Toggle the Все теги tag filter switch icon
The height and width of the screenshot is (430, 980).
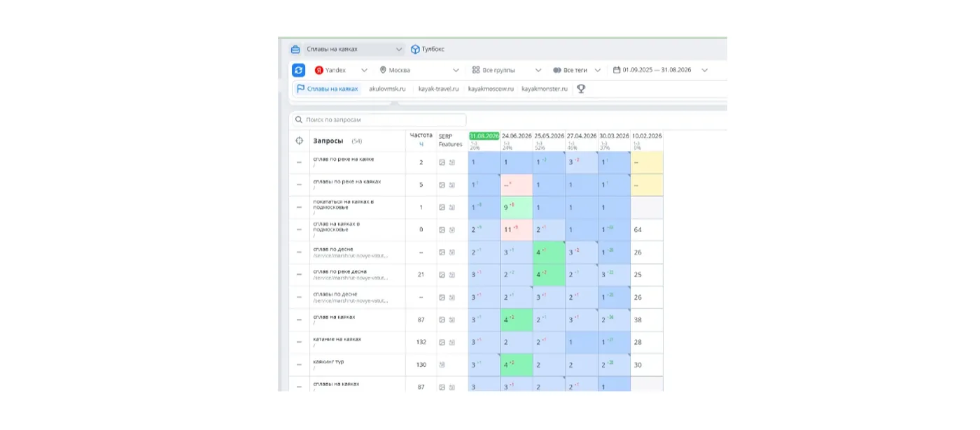click(x=557, y=70)
